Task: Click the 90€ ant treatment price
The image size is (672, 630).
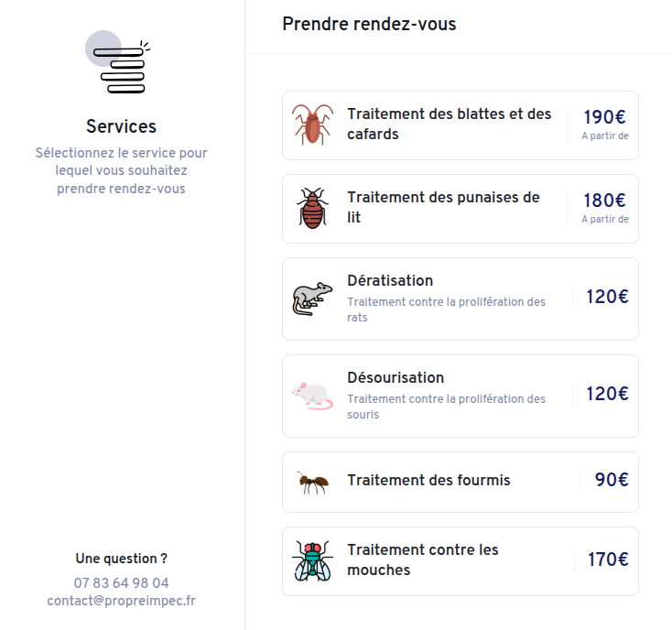Action: point(611,481)
